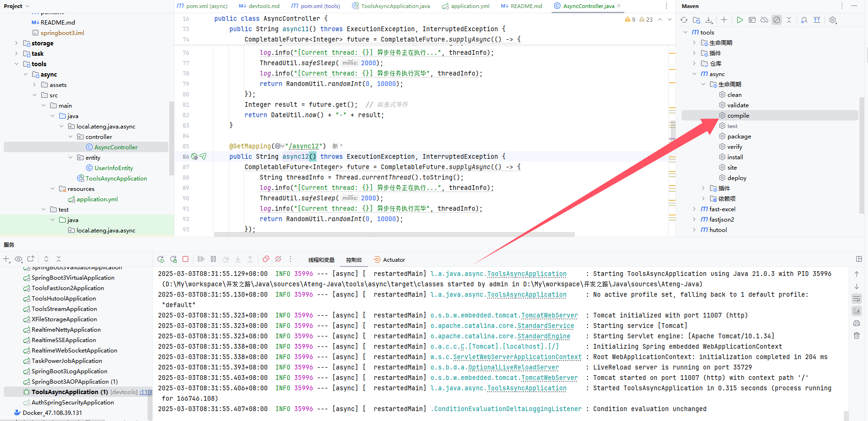Click the View Breakpoints icon
The image size is (868, 421).
click(266, 259)
